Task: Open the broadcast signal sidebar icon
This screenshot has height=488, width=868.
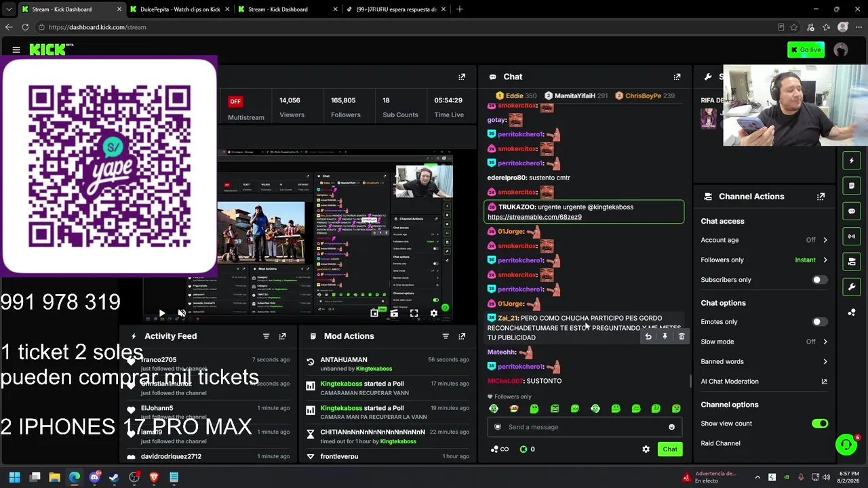Action: [x=852, y=236]
